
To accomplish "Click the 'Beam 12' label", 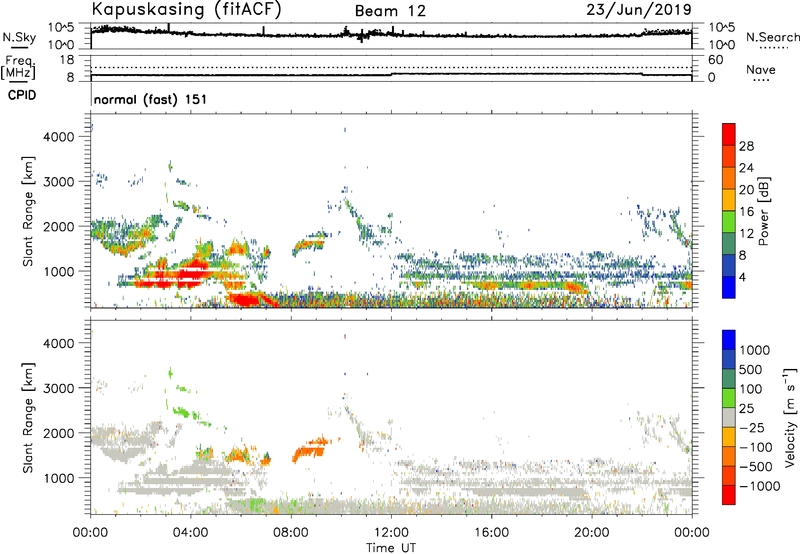I will [x=390, y=11].
